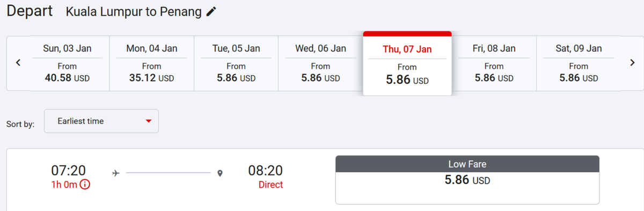Click red dropdown arrow in sort box
This screenshot has width=644, height=211.
click(x=149, y=121)
